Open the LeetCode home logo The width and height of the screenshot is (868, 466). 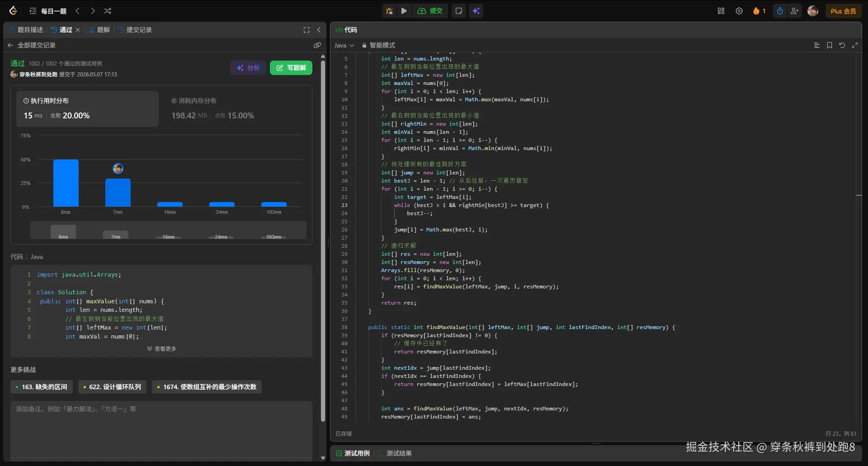pos(13,11)
